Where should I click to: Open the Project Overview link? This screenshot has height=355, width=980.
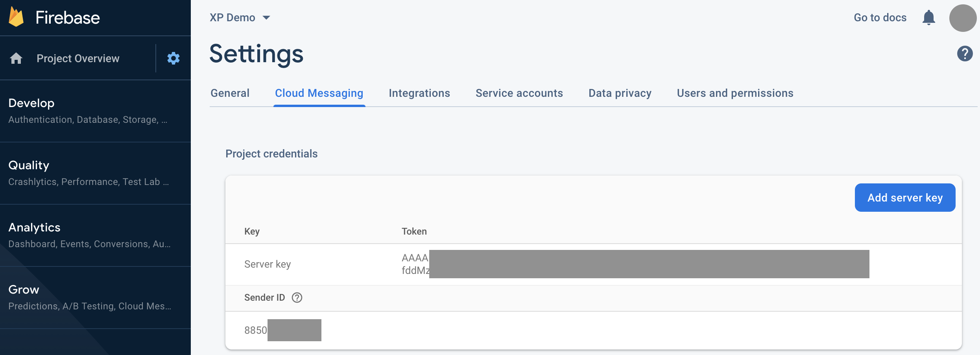point(78,58)
